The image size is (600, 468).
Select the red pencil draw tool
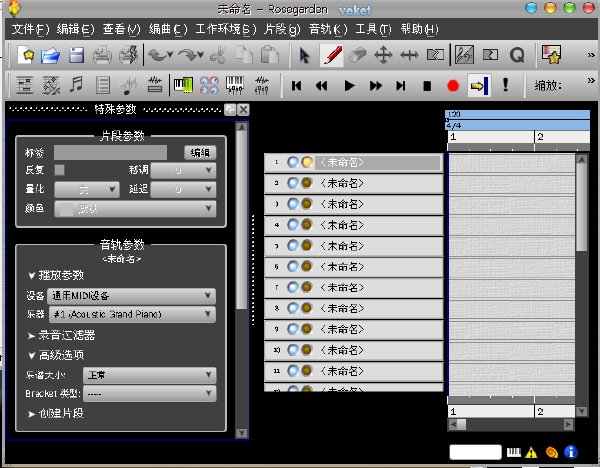coord(332,56)
